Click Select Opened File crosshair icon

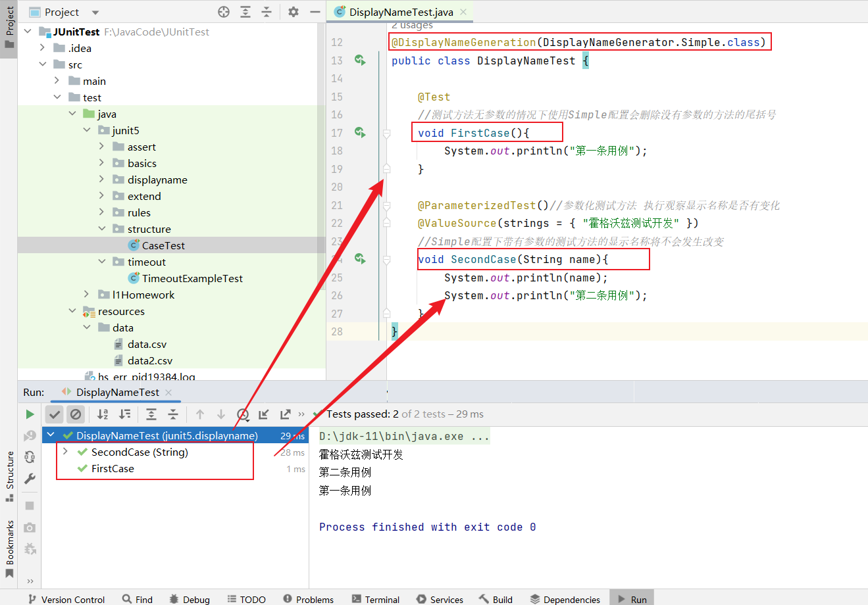[224, 12]
